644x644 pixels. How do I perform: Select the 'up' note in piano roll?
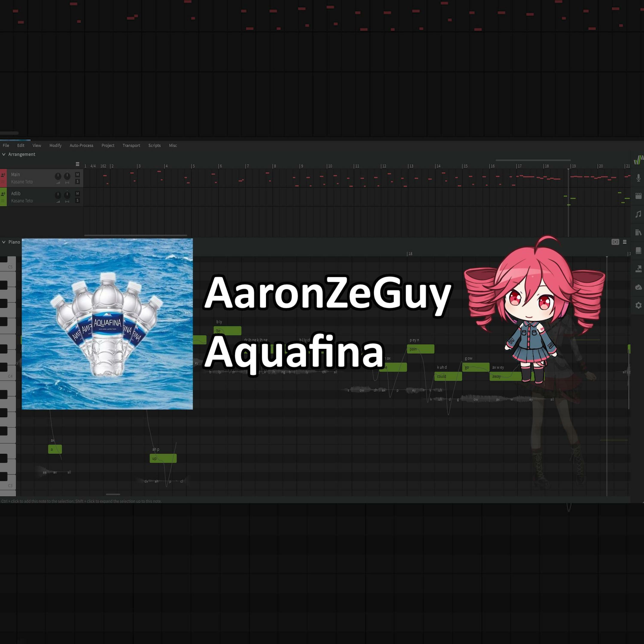pyautogui.click(x=163, y=458)
